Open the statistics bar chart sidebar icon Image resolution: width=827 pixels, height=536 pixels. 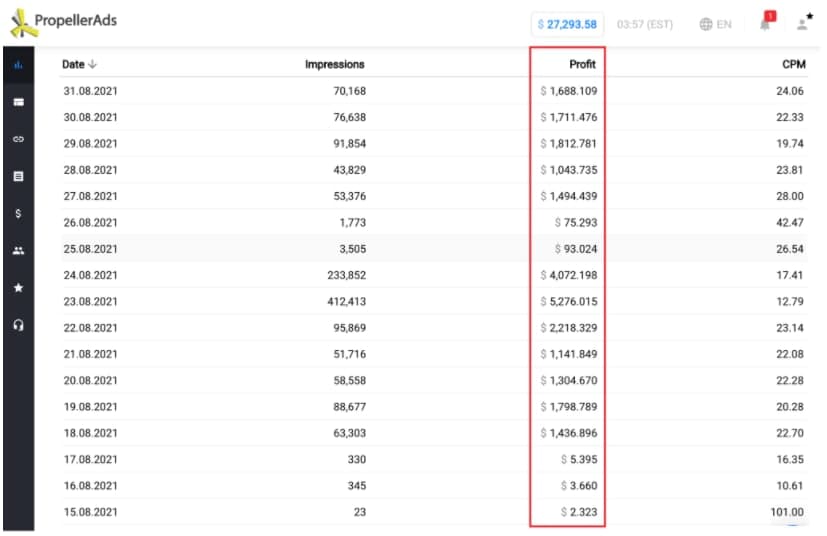click(18, 65)
